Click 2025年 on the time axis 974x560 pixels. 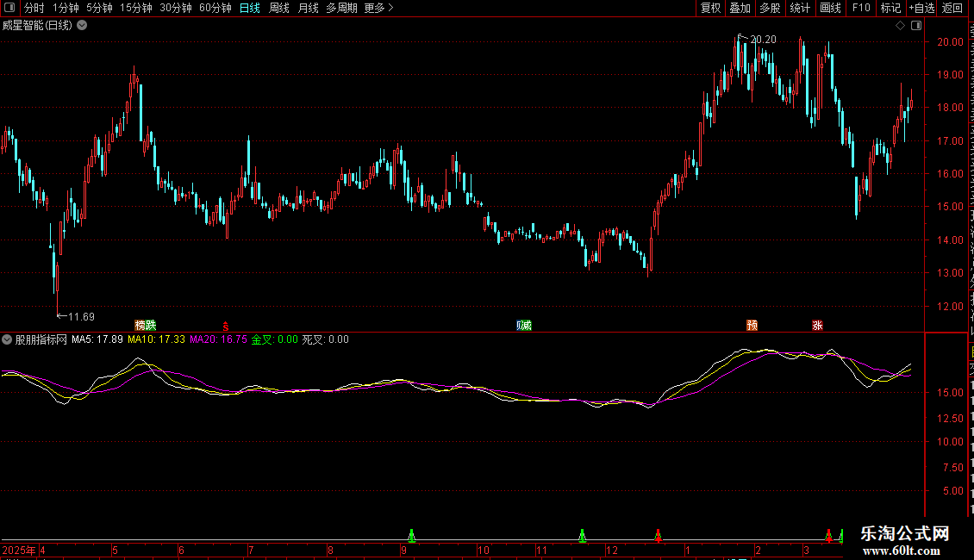pos(19,550)
